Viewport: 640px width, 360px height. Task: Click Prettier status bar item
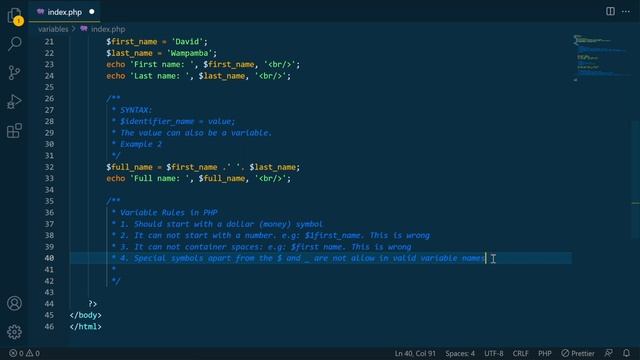(578, 353)
